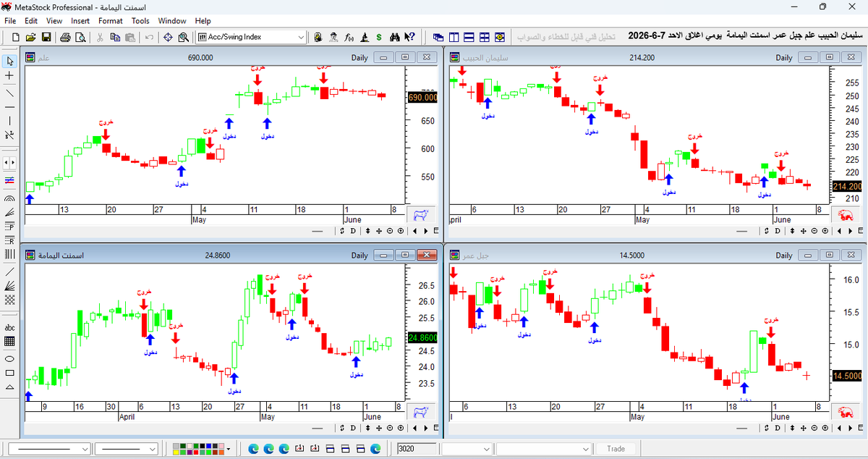Select the rectangle drawing tool
Viewport: 868px width, 459px height.
9,373
